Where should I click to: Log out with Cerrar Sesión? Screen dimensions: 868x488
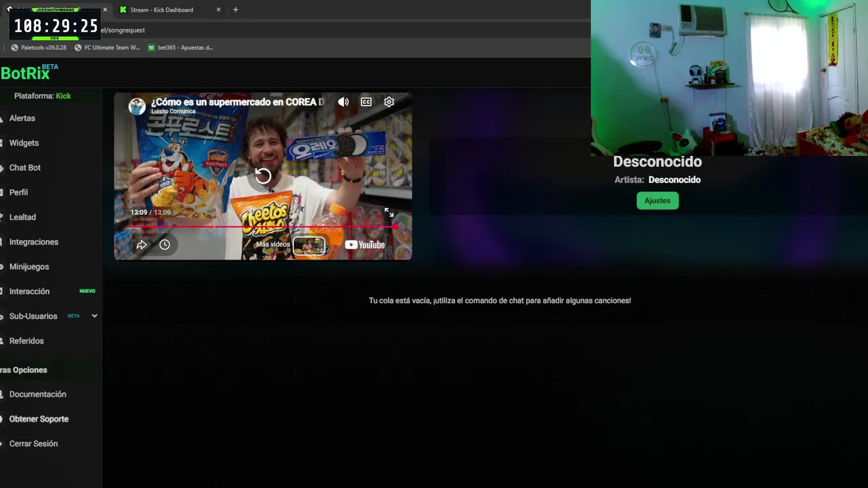(33, 444)
